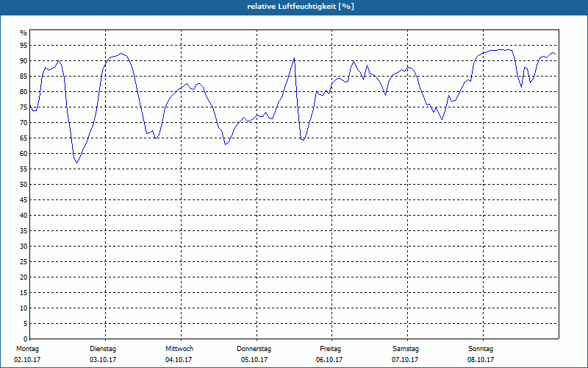Click the date '06.10.17'
This screenshot has height=368, width=588.
click(x=329, y=360)
